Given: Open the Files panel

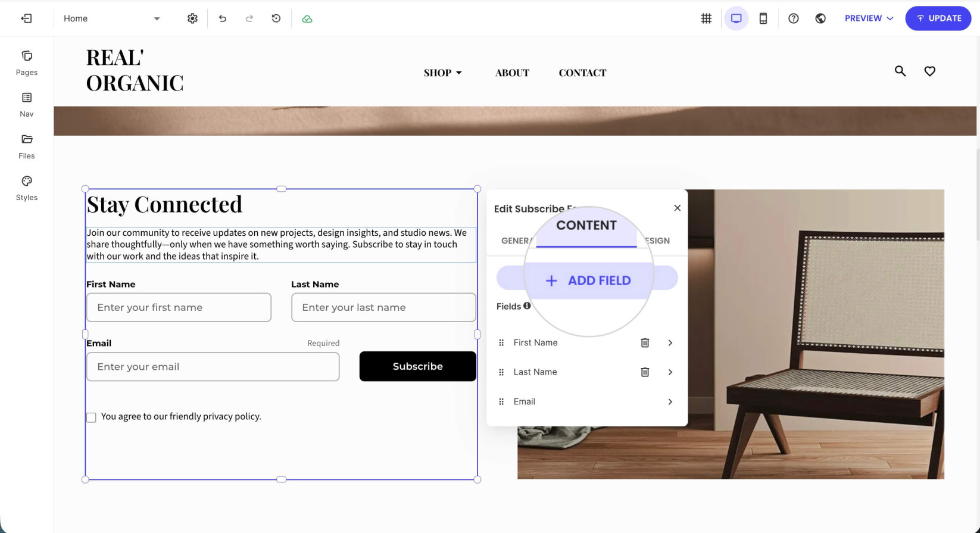Looking at the screenshot, I should click(x=27, y=147).
